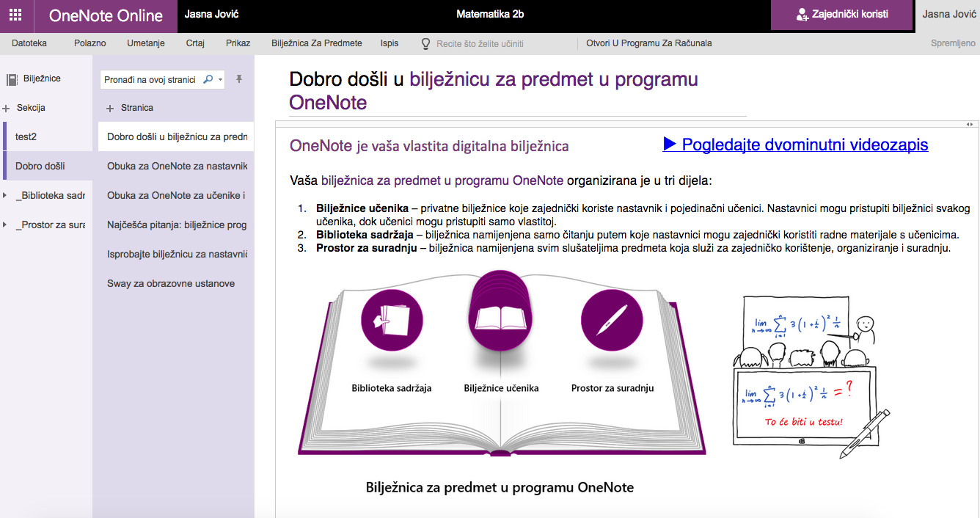Viewport: 980px width, 518px height.
Task: Expand the _Prostor za suradnju section group
Action: pyautogui.click(x=5, y=225)
